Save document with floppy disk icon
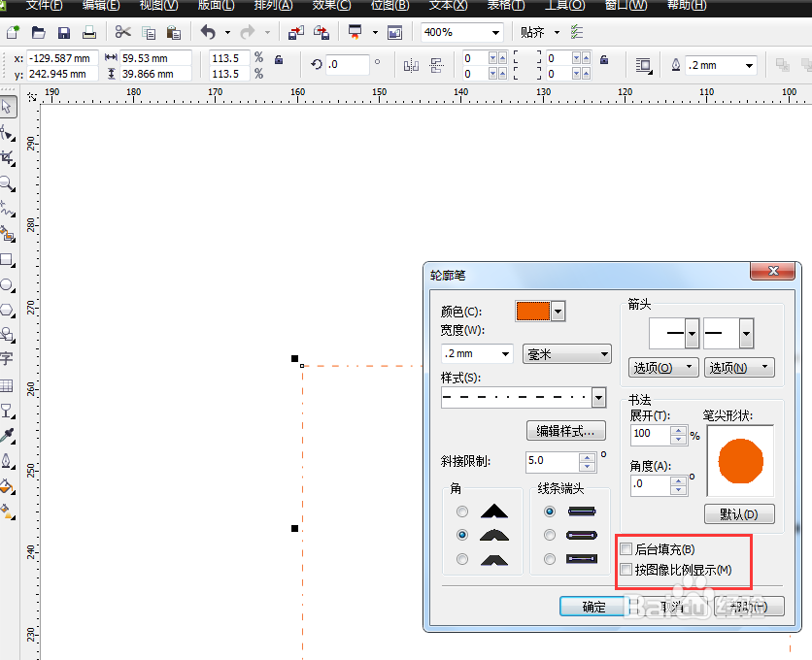 pos(64,33)
